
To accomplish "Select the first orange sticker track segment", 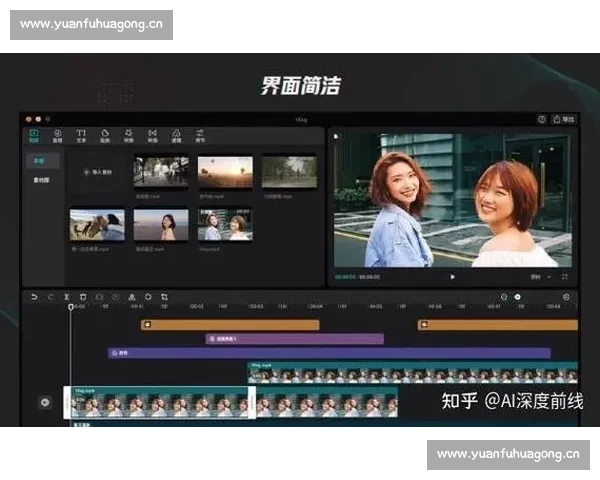I will (x=230, y=325).
